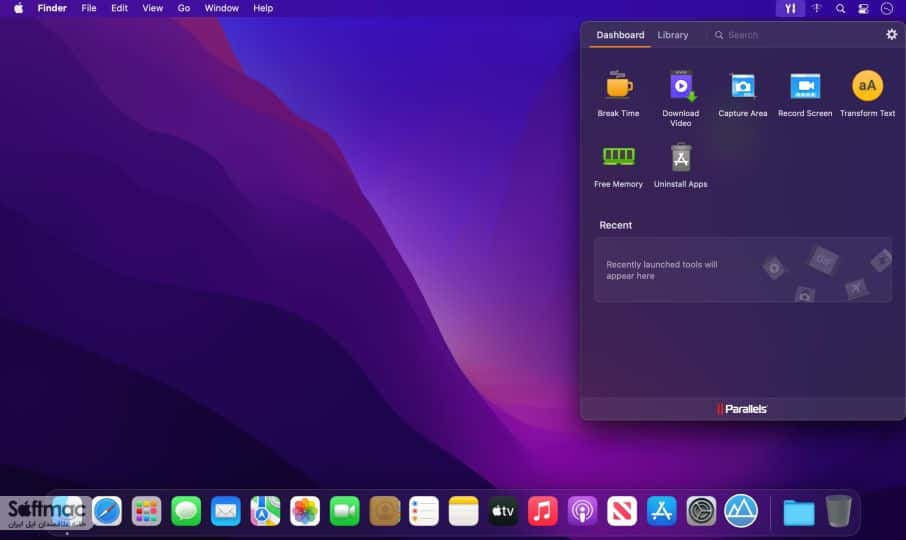This screenshot has height=540, width=906.
Task: Open Spotlight search in menu bar
Action: 840,8
